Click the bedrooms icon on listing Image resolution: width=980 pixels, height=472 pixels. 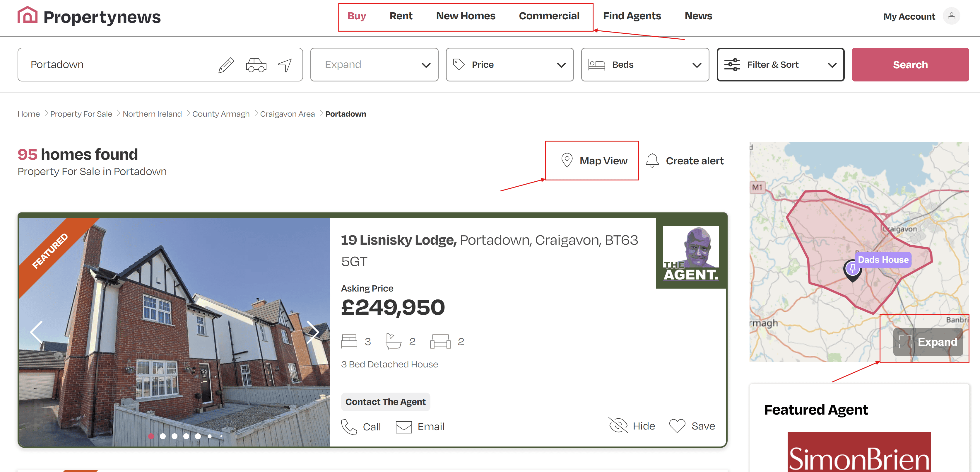pos(349,341)
